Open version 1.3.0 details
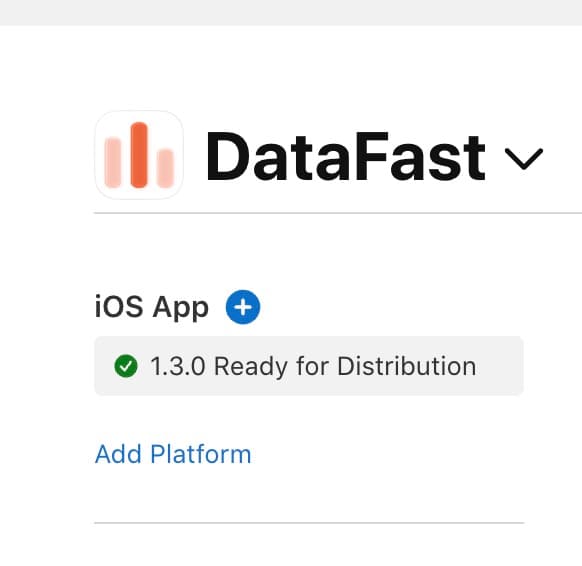Screen dimensions: 582x566 pos(309,366)
